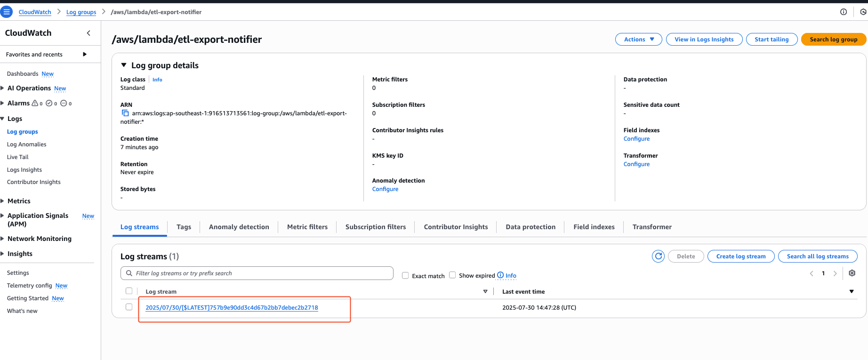Open Getting Started in sidebar

point(28,298)
